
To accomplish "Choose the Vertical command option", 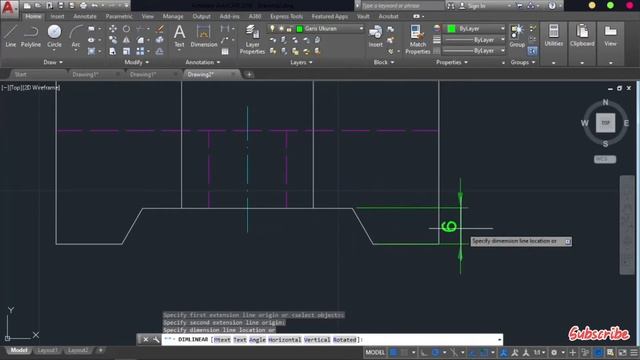I will pyautogui.click(x=317, y=340).
